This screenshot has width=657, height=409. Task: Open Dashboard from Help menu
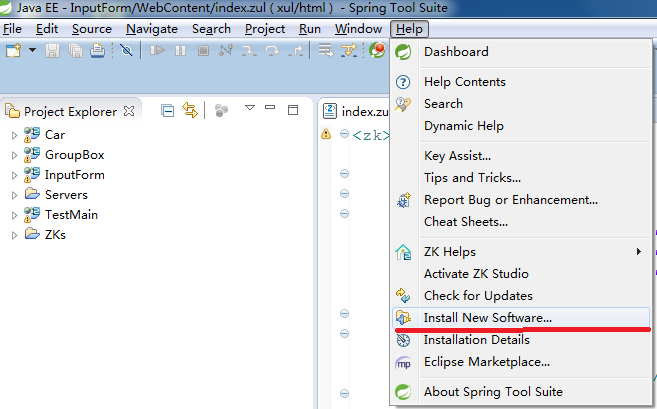521,52
